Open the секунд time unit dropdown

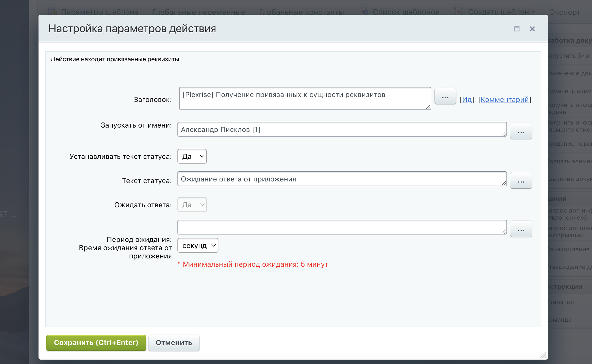pyautogui.click(x=198, y=245)
